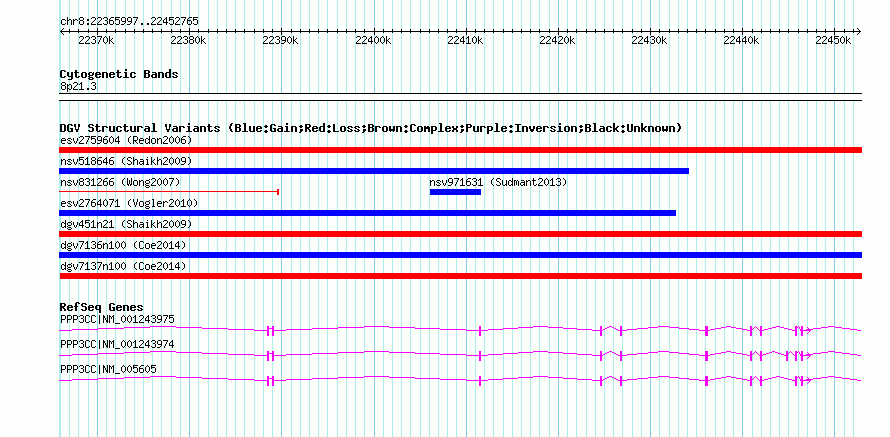This screenshot has height=437, width=890.
Task: Click the ruler's right-end arrow
Action: pyautogui.click(x=859, y=31)
